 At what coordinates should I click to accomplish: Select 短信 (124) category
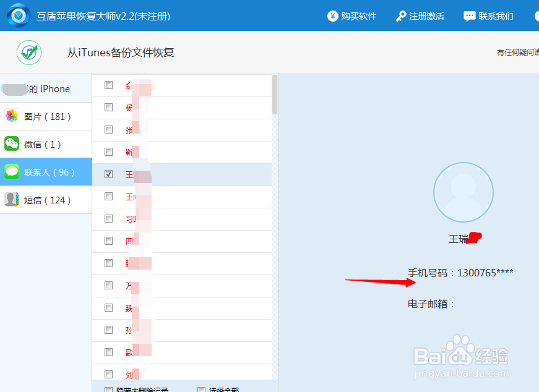pyautogui.click(x=46, y=200)
